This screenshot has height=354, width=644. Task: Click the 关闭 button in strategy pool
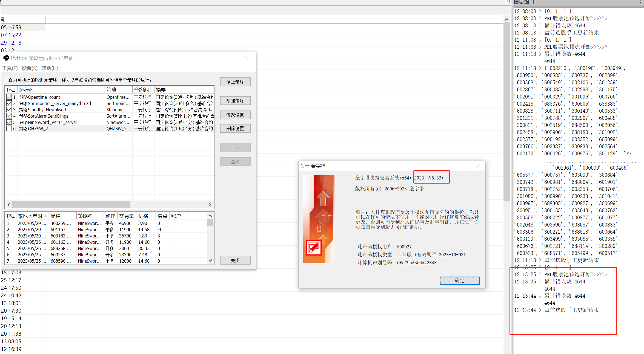click(235, 260)
